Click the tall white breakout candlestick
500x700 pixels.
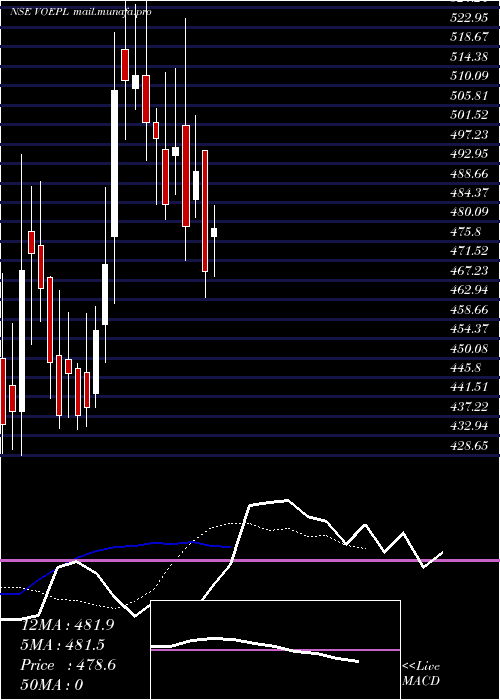pyautogui.click(x=115, y=163)
